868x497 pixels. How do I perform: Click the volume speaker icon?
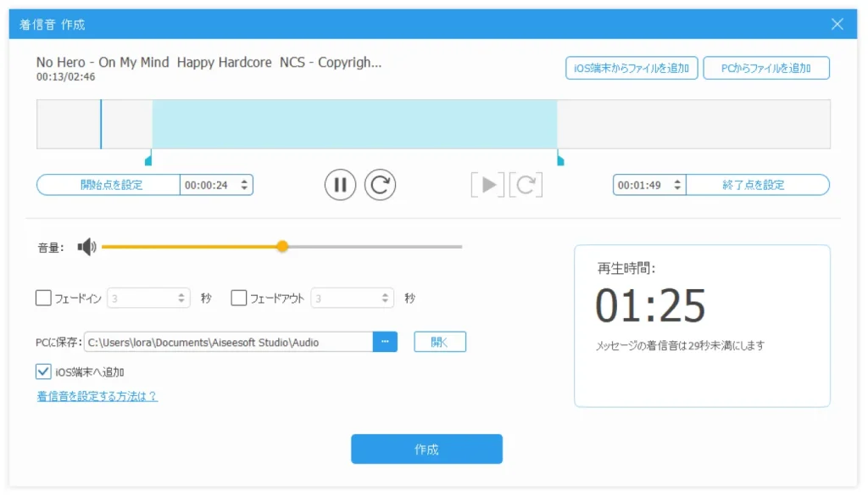[x=86, y=247]
